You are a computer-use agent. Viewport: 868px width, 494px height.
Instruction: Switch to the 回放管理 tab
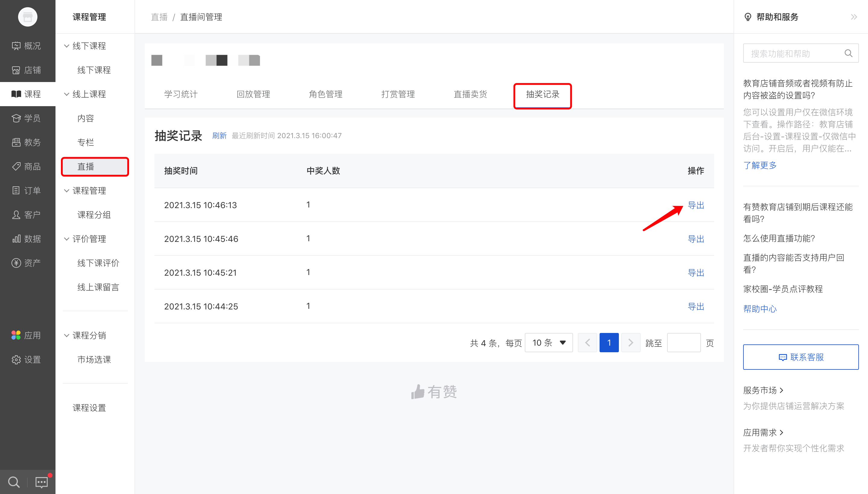pos(253,94)
